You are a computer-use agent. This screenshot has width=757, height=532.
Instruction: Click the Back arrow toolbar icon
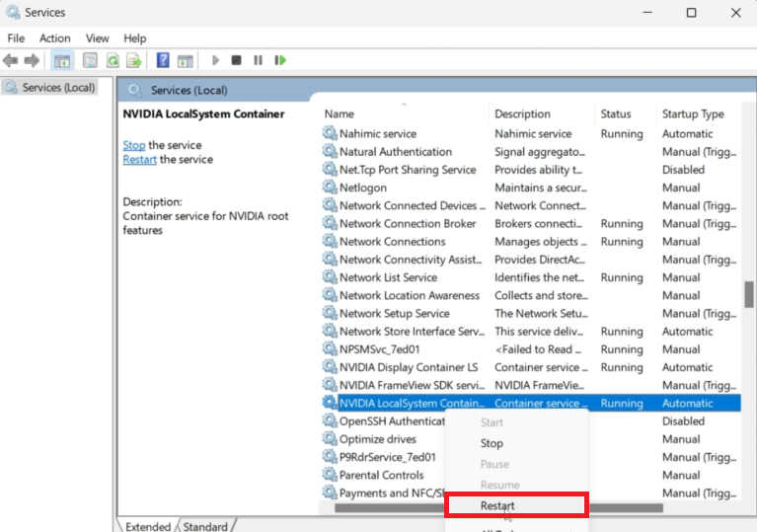pos(11,60)
